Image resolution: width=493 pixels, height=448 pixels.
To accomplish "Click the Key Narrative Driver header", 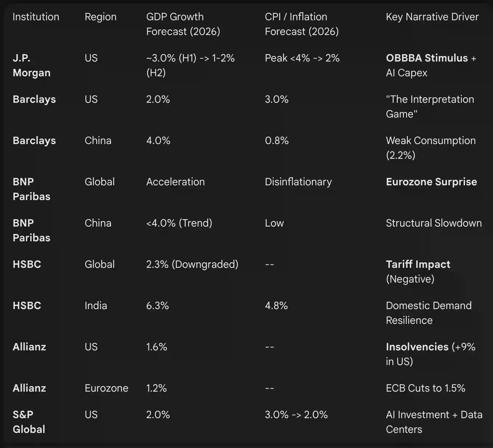I will coord(432,17).
